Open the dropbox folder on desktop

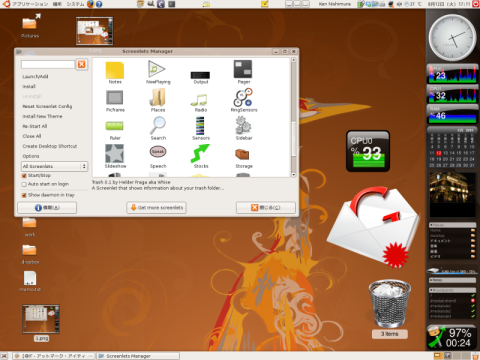coord(29,251)
